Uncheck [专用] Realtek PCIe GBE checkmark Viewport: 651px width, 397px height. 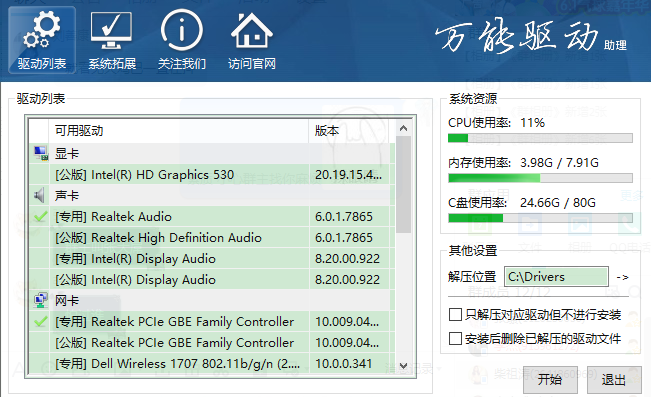(40, 321)
